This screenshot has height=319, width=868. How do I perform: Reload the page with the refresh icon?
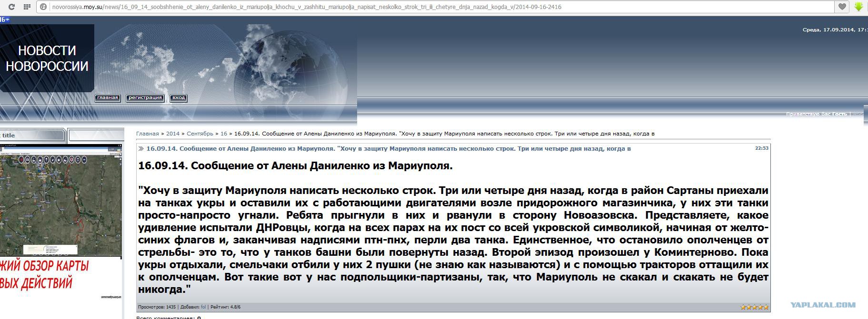tap(11, 7)
